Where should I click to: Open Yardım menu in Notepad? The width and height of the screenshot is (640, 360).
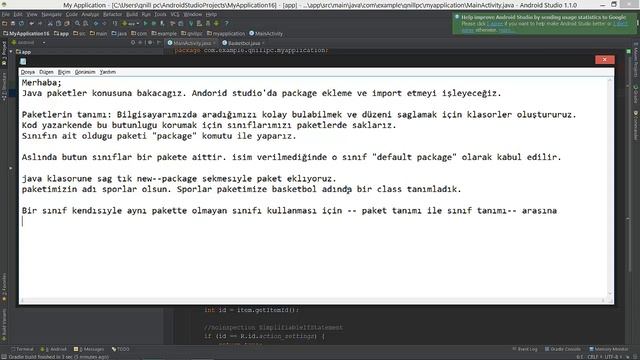(x=108, y=72)
